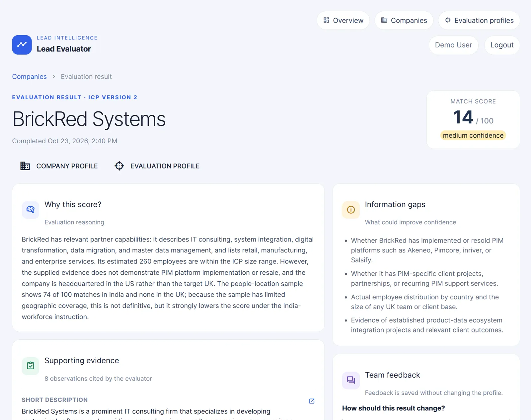Click the info icon next to Information gaps
Screen dimensions: 531x420
[351, 210]
